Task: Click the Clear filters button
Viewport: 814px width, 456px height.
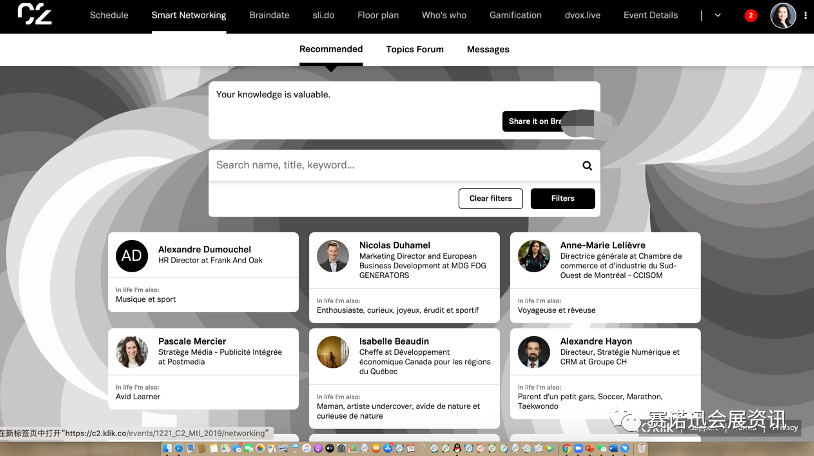Action: coord(491,198)
